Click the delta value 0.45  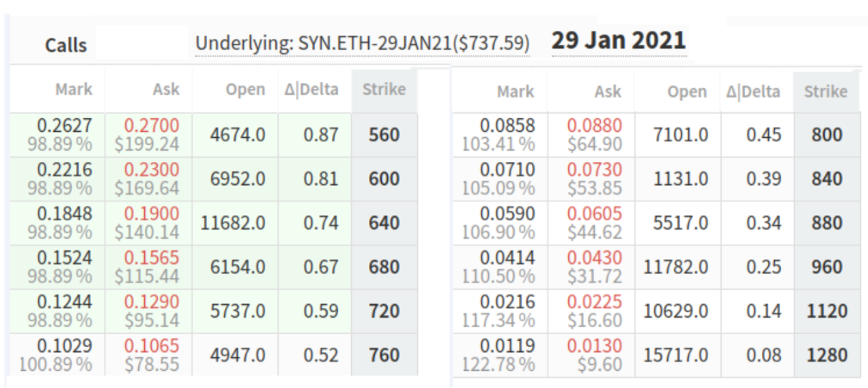763,135
